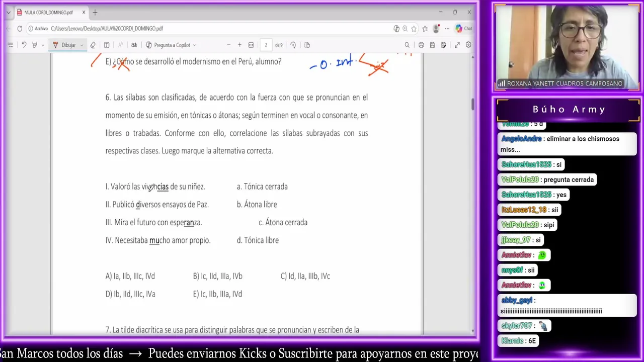Click answer option D) Ib, IId, IIIc, IVa
644x362 pixels.
click(x=130, y=294)
